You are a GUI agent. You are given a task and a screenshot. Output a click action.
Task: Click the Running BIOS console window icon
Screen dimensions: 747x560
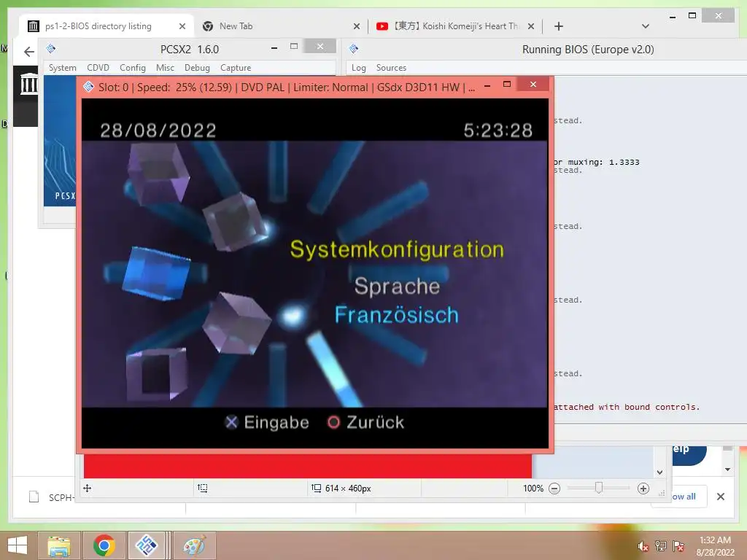click(x=354, y=49)
